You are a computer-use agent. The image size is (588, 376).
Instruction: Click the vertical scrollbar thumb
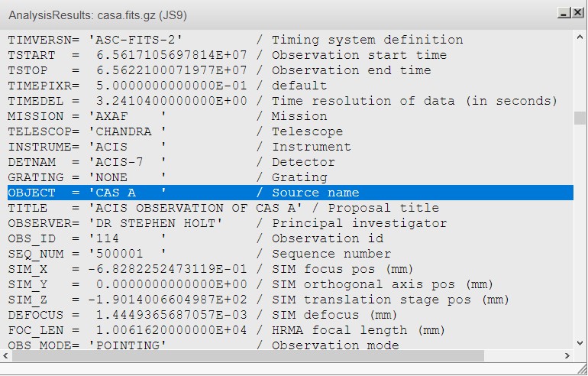(x=580, y=118)
